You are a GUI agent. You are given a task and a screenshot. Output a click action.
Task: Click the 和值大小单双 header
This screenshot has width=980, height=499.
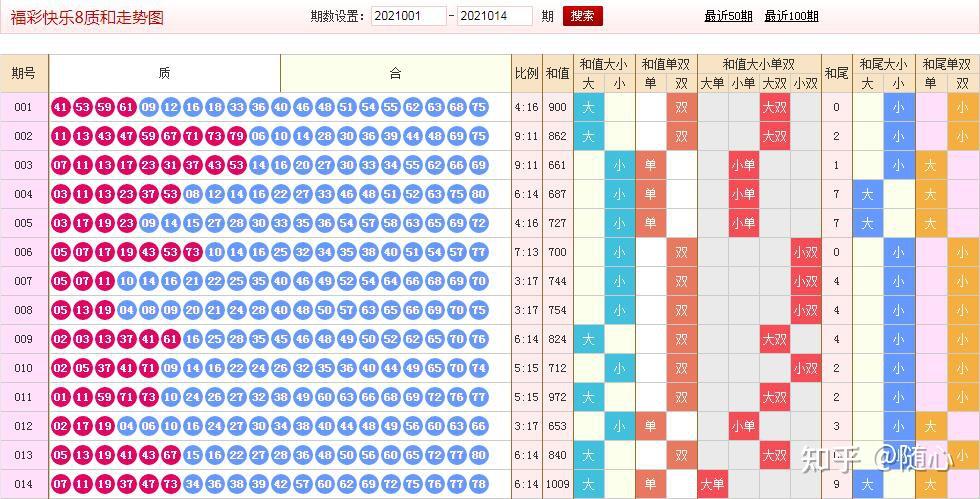(x=759, y=64)
